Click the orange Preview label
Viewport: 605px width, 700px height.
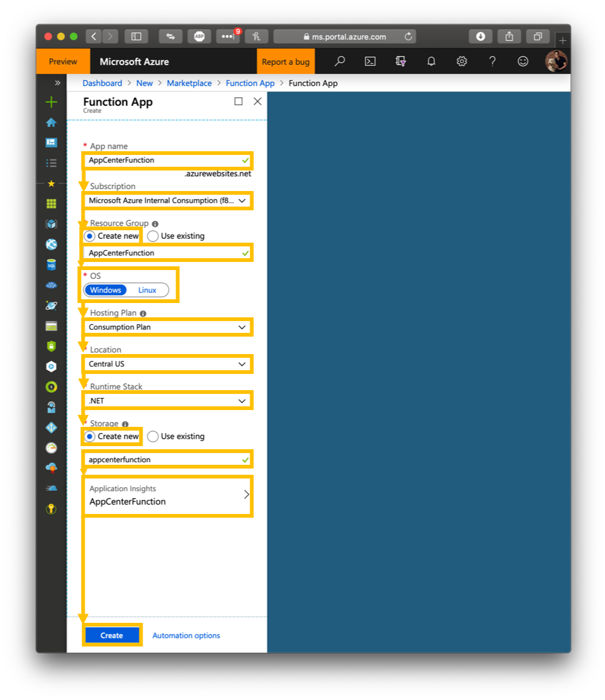(63, 62)
